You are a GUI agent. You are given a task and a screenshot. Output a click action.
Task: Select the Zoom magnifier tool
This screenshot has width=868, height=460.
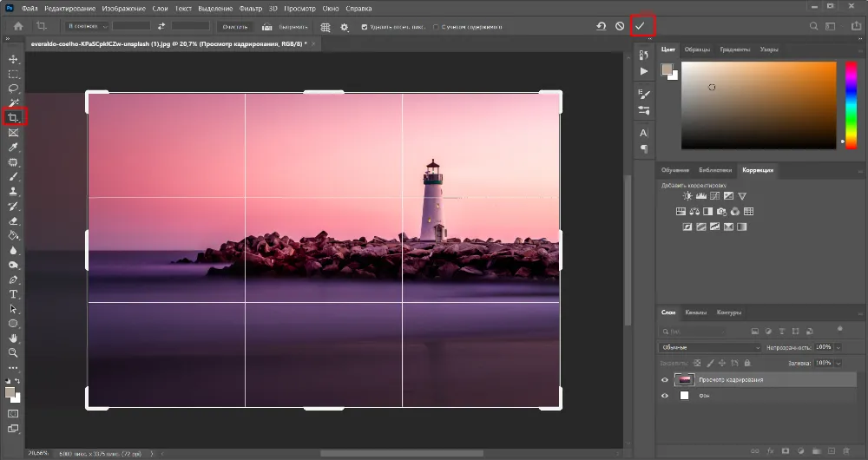(x=14, y=353)
